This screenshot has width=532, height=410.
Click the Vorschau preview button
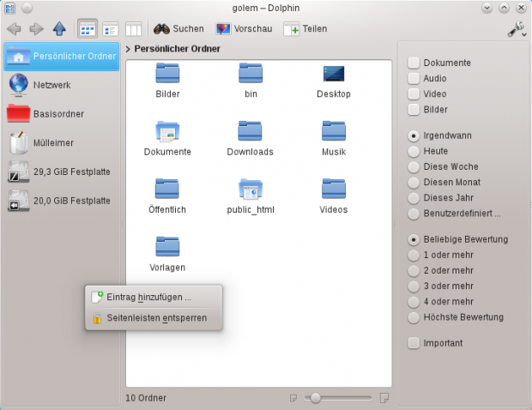point(245,28)
